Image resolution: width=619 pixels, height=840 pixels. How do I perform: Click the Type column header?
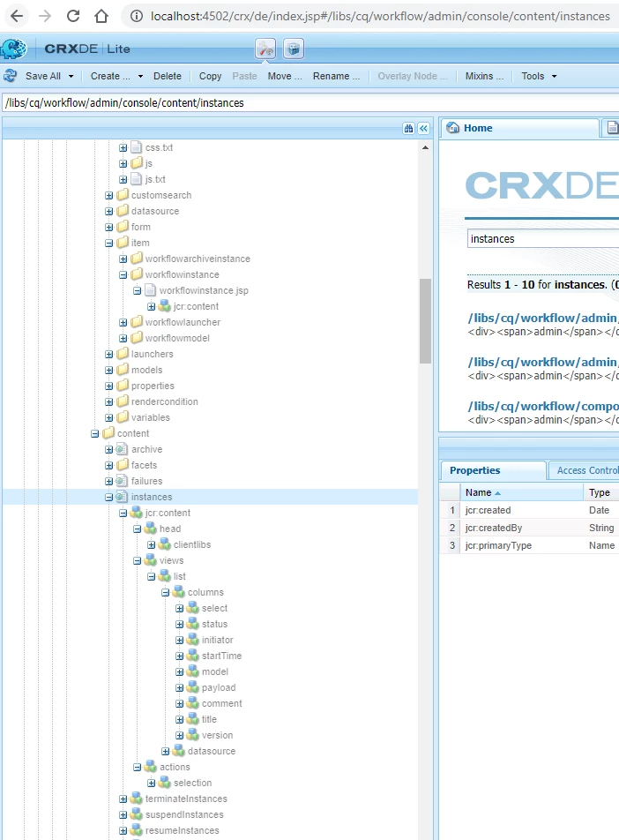pyautogui.click(x=600, y=492)
